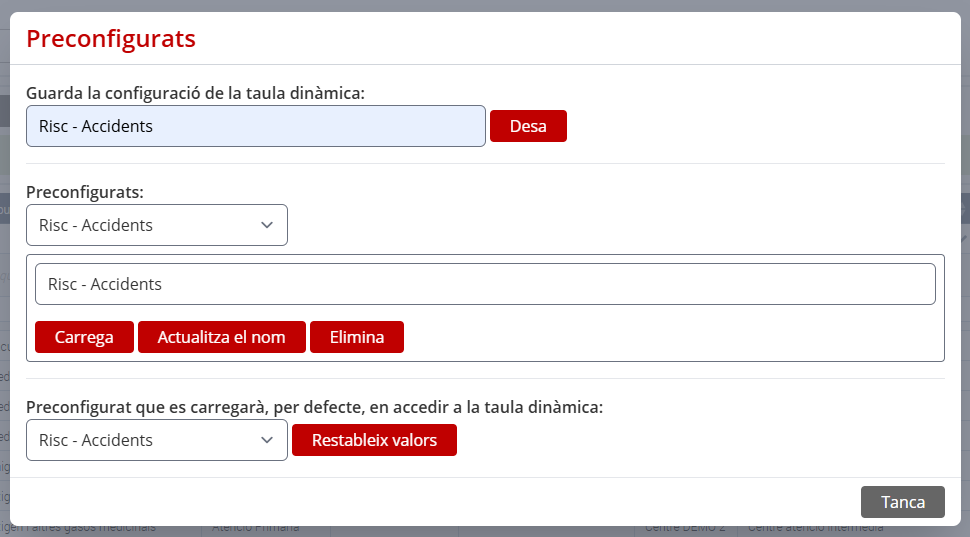Click the Desa save button
This screenshot has width=970, height=537.
click(528, 126)
